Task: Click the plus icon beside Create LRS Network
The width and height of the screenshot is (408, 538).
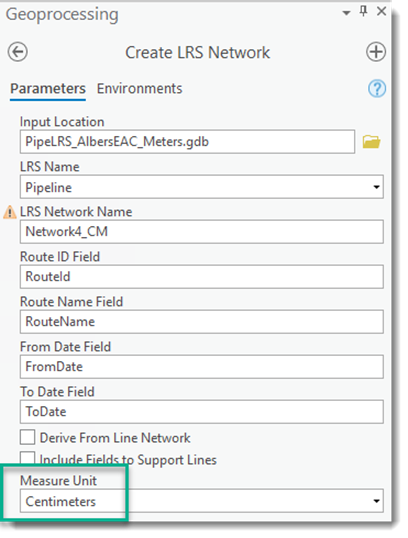Action: coord(376,52)
